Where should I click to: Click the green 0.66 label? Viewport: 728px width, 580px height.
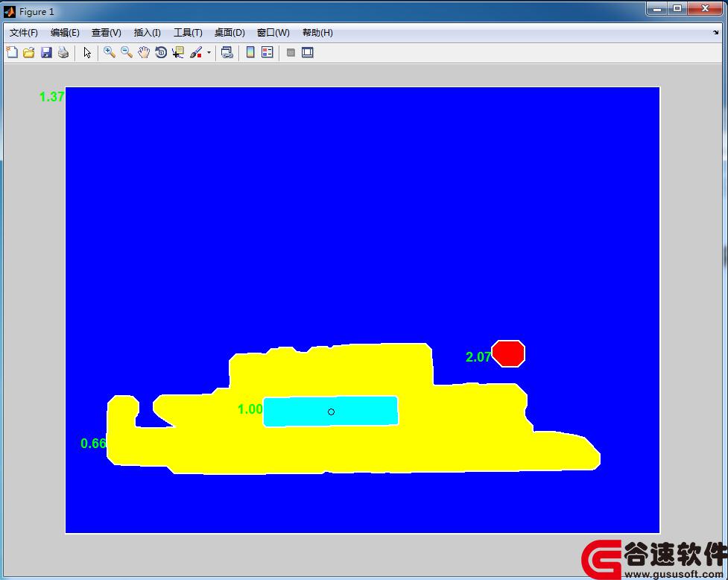click(93, 444)
